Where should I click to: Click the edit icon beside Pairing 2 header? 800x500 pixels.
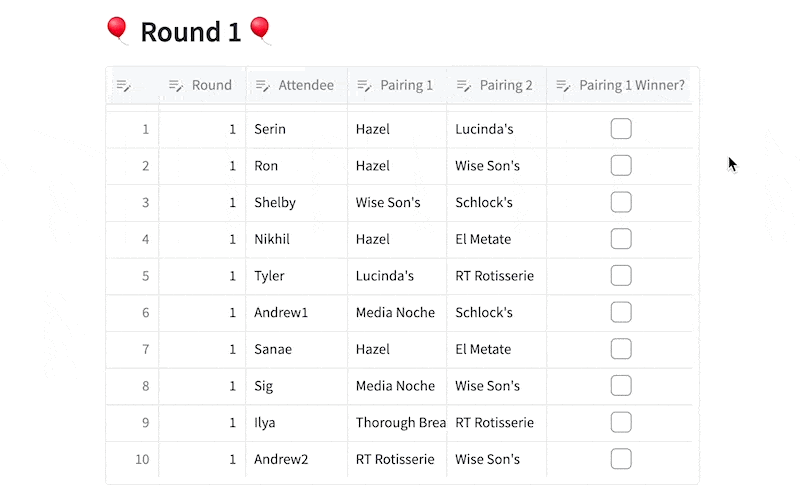click(x=463, y=86)
